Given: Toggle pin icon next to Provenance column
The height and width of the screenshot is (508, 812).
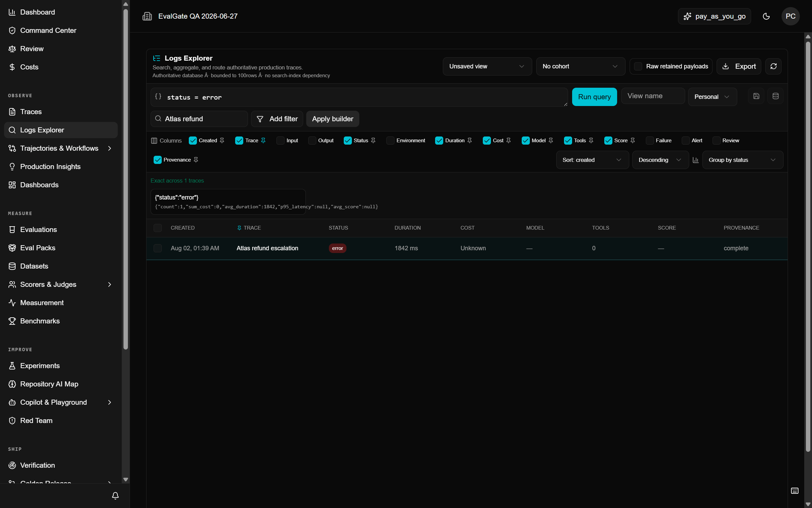Looking at the screenshot, I should 196,160.
